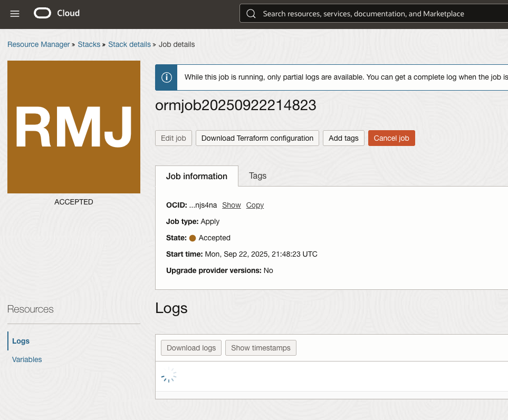Select the Job information tab

pos(197,176)
